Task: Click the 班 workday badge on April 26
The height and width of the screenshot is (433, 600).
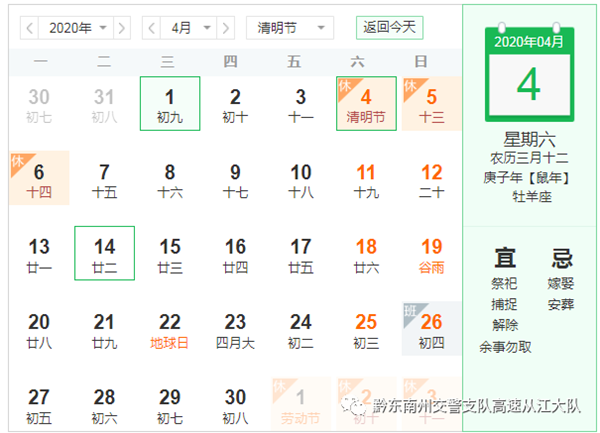Action: pyautogui.click(x=411, y=311)
